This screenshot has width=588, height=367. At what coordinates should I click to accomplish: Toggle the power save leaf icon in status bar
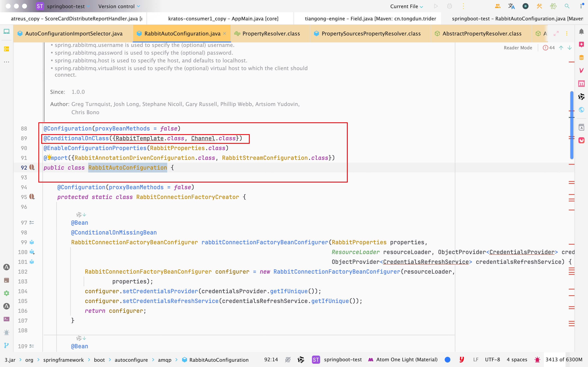pyautogui.click(x=288, y=359)
